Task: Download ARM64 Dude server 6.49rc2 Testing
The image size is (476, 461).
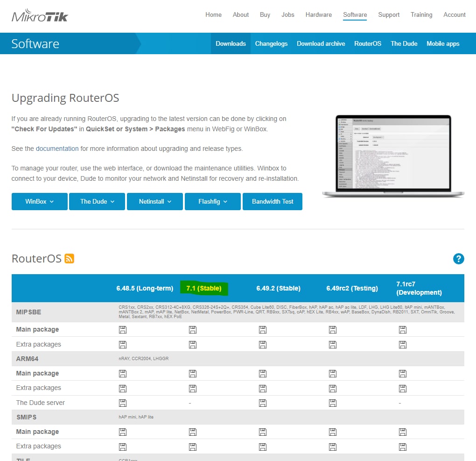Action: tap(333, 403)
